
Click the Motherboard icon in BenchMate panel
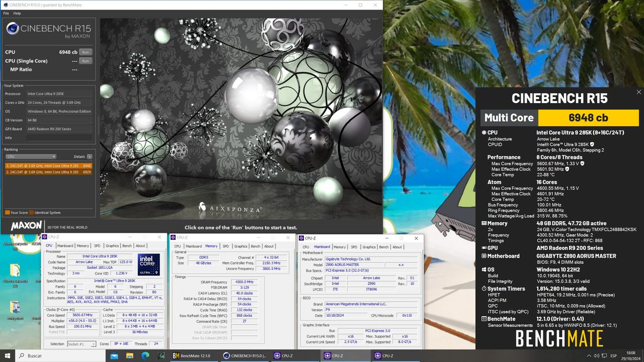coord(484,256)
